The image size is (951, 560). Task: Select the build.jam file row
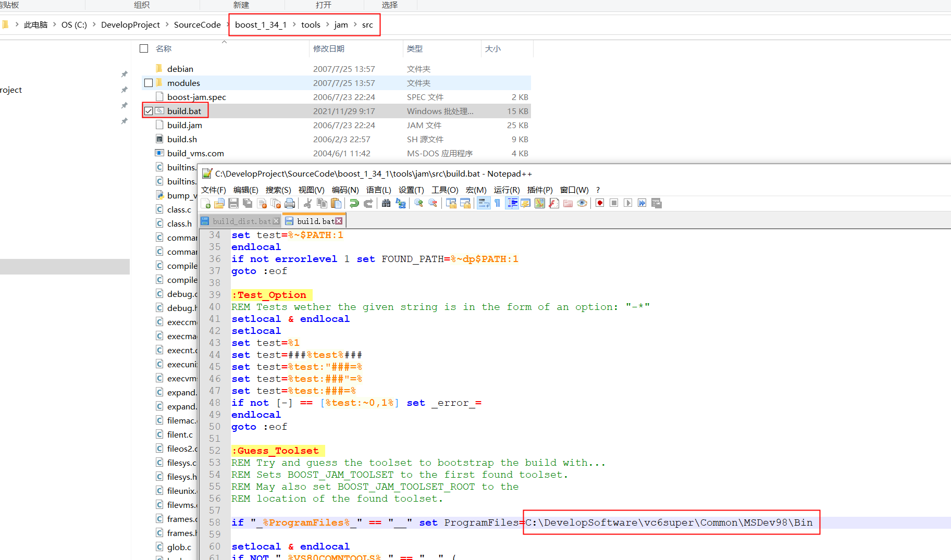pyautogui.click(x=337, y=125)
